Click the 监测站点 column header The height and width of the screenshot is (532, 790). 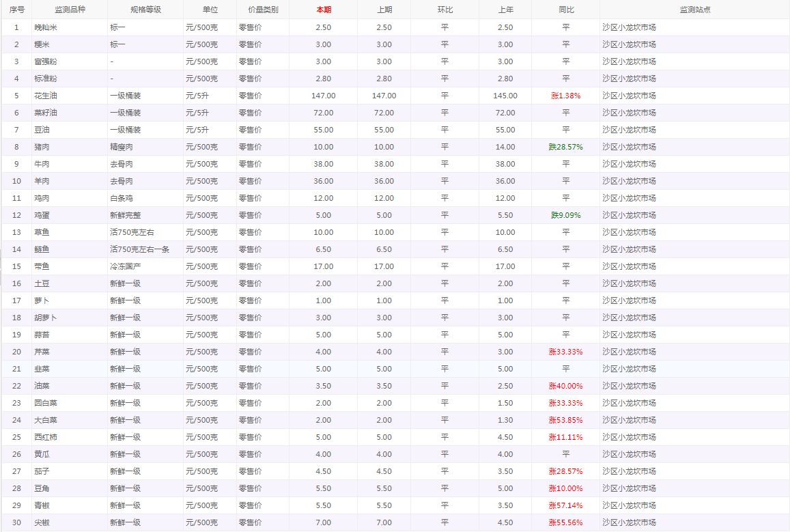(694, 10)
